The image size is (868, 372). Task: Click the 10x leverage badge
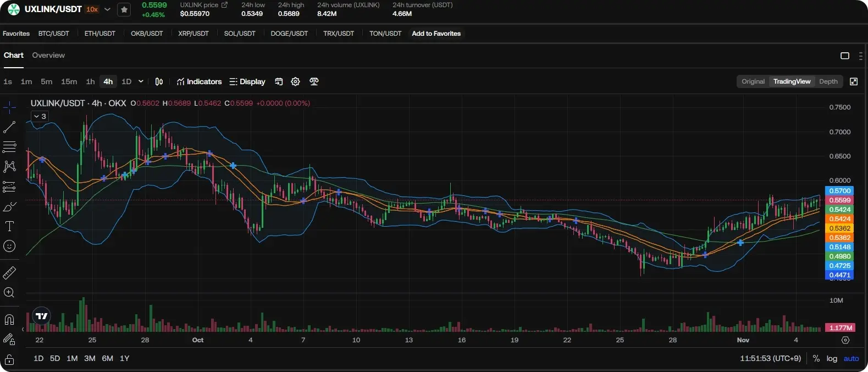point(92,9)
